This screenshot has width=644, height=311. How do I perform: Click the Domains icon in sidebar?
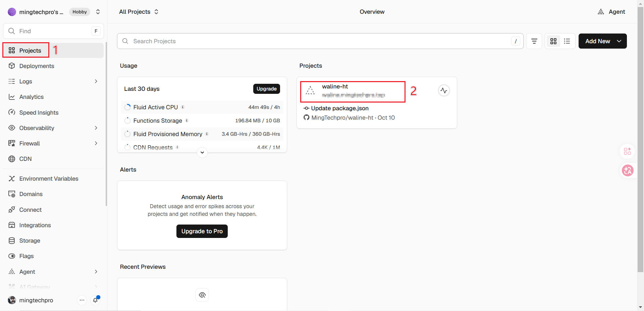coord(12,194)
